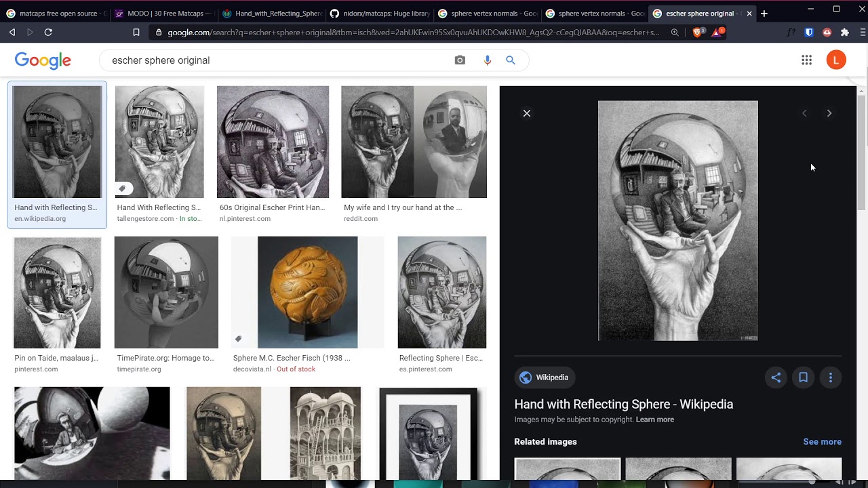Open the 'Pin on Taide, maalaus' result image
This screenshot has height=488, width=868.
click(x=57, y=292)
